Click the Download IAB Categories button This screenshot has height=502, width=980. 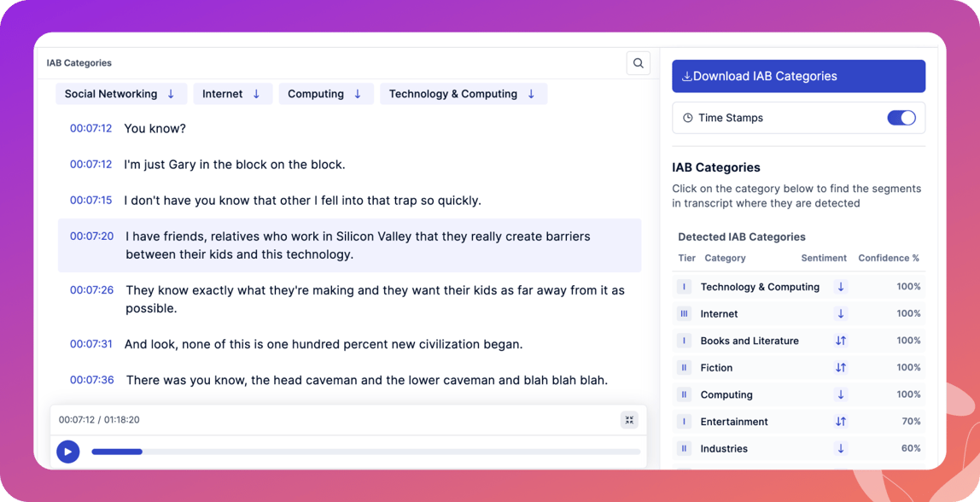[798, 76]
